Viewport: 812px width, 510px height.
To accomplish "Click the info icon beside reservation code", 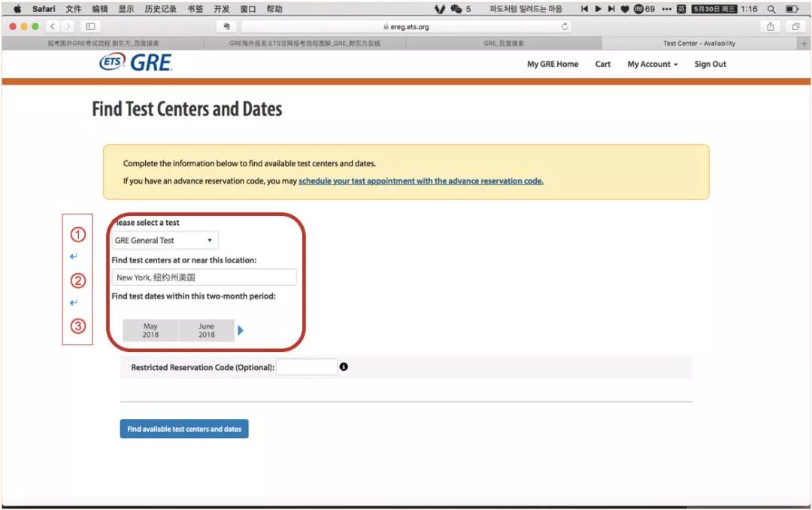I will (344, 367).
